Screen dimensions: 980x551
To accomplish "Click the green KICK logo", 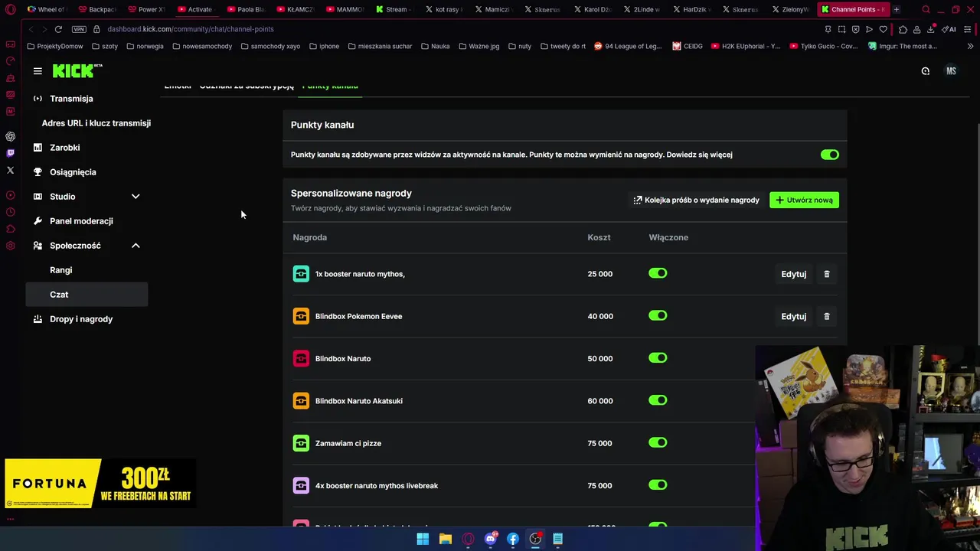I will coord(77,70).
